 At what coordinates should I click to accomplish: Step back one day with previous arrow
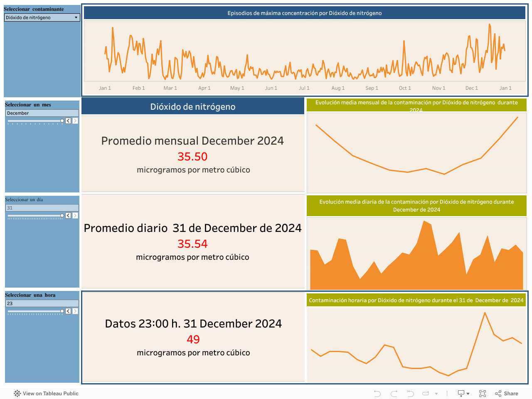(68, 216)
